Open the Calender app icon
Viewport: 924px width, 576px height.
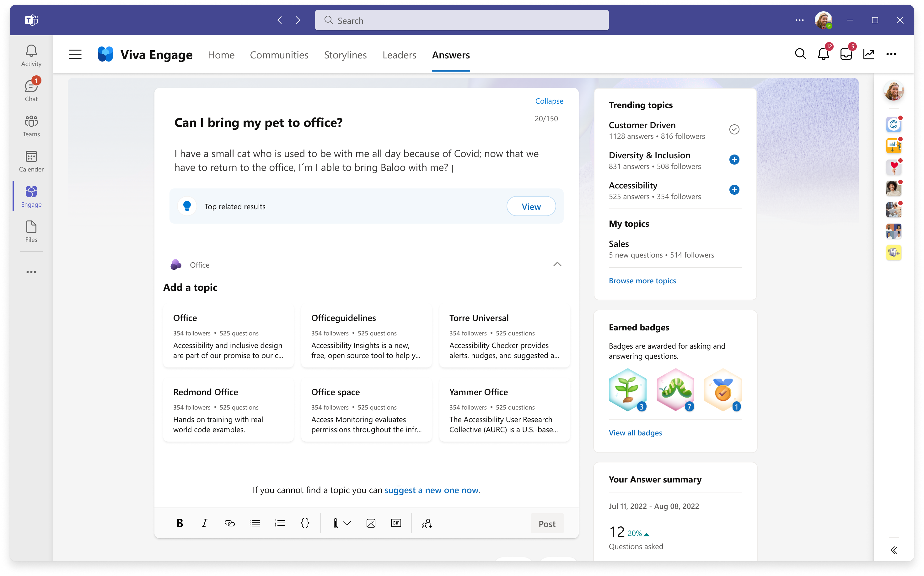tap(31, 161)
